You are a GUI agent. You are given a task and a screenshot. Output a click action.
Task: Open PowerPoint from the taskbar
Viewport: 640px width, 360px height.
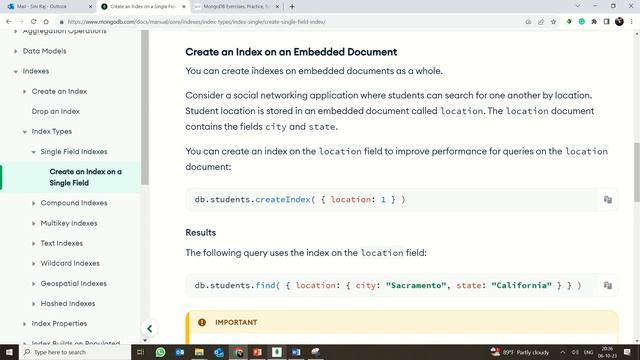click(257, 352)
